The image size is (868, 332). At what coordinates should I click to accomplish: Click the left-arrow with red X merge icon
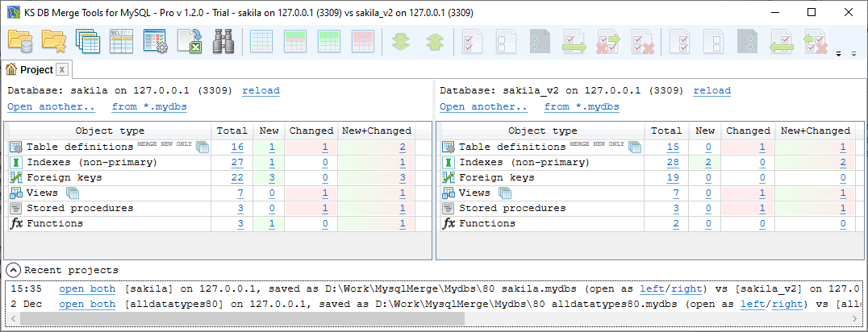816,41
